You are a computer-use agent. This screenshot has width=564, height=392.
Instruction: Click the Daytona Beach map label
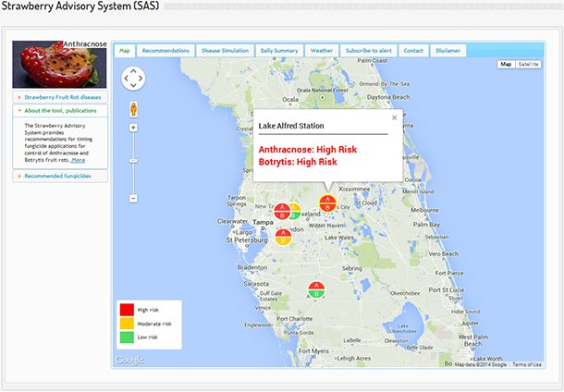388,97
